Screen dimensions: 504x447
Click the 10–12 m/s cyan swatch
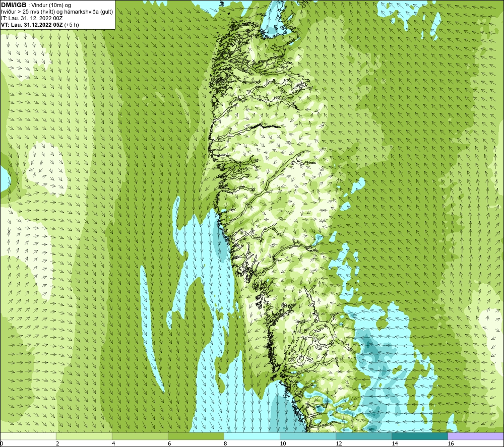tap(308, 436)
